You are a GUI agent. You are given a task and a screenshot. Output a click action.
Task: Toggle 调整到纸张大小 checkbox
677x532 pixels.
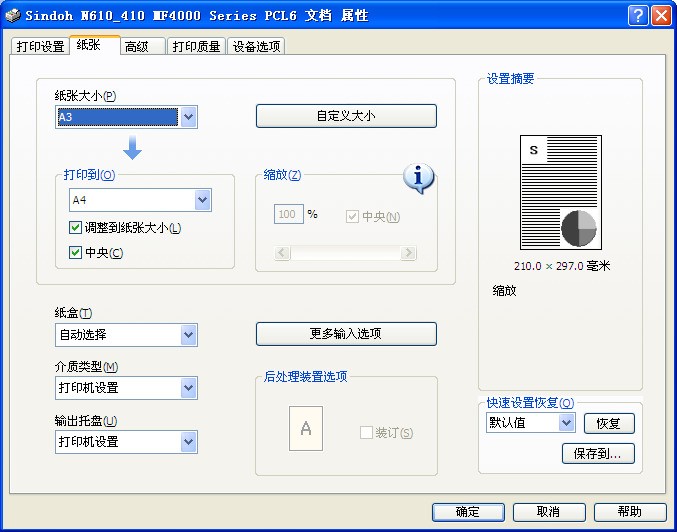click(x=76, y=228)
